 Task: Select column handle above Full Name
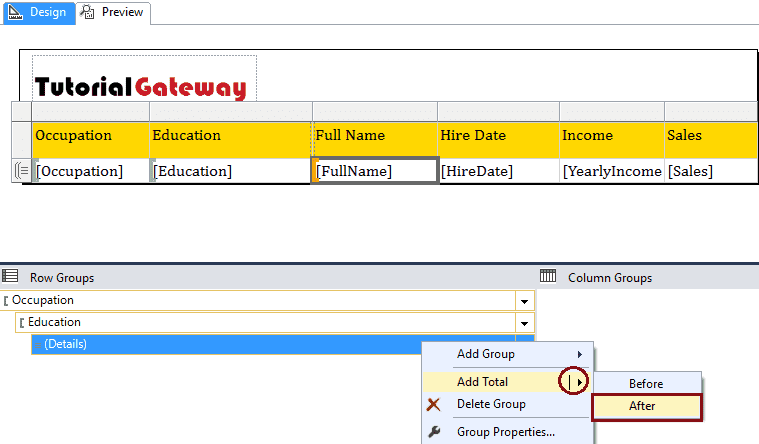(375, 111)
